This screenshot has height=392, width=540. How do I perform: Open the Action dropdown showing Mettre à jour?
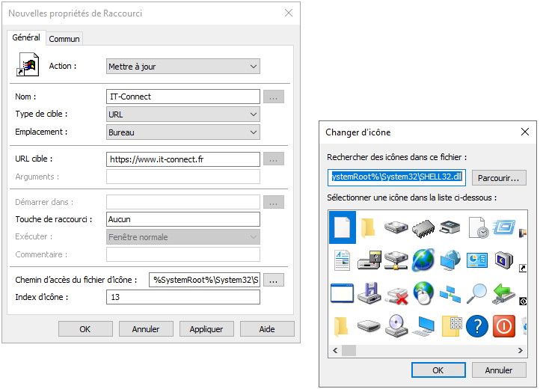tap(183, 67)
